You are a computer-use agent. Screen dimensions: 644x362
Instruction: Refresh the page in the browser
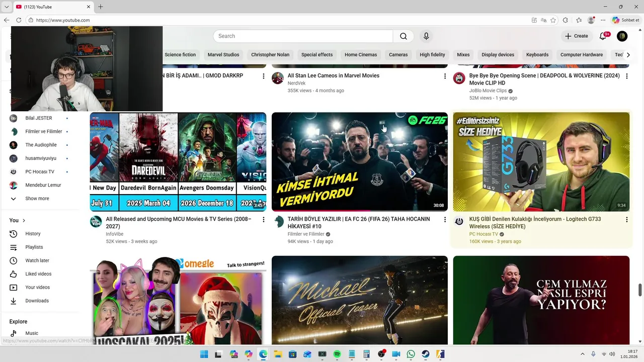pos(19,20)
